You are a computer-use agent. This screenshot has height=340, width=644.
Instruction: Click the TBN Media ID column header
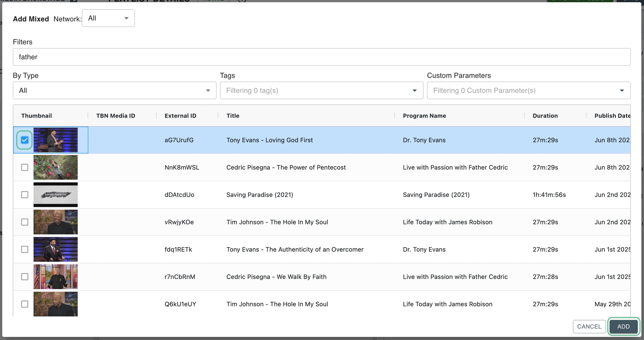pyautogui.click(x=115, y=116)
